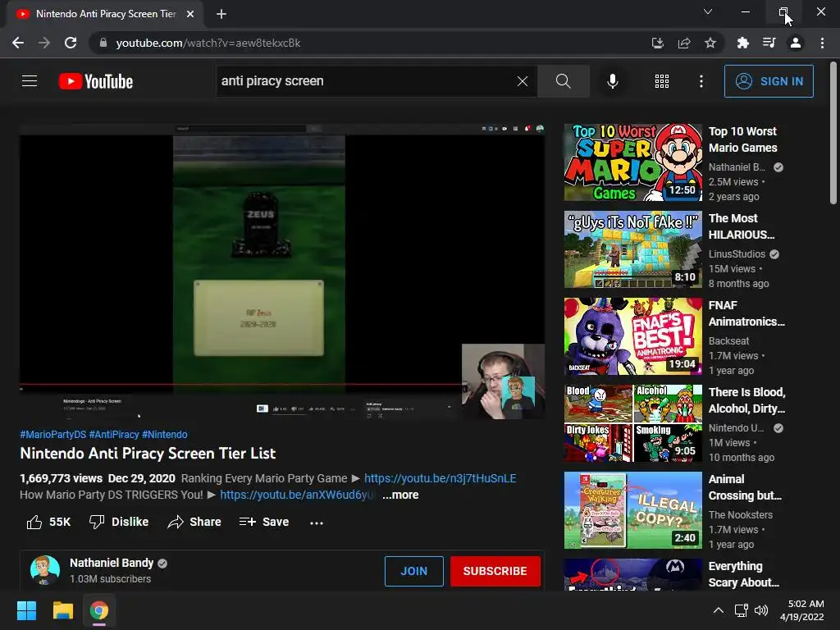Open the YouTube apps grid
Viewport: 840px width, 630px height.
click(x=662, y=81)
